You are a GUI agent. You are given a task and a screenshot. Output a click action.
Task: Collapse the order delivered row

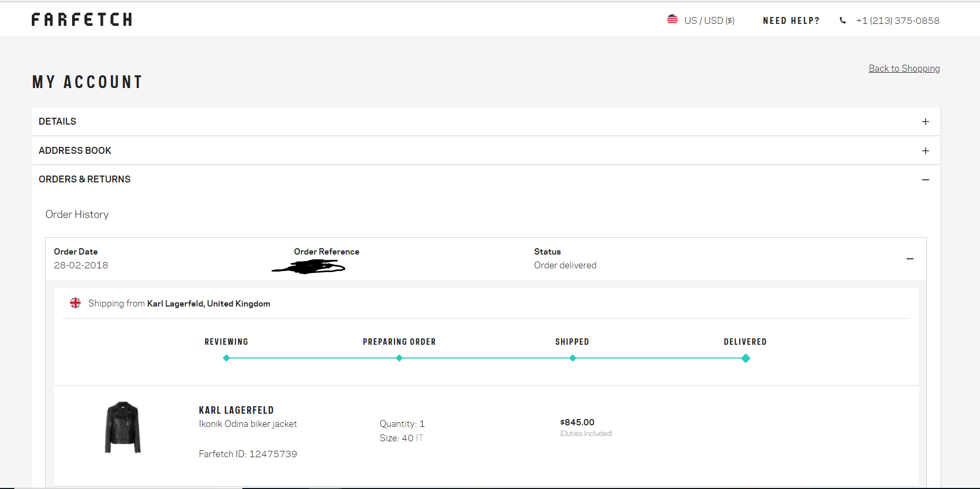coord(909,259)
